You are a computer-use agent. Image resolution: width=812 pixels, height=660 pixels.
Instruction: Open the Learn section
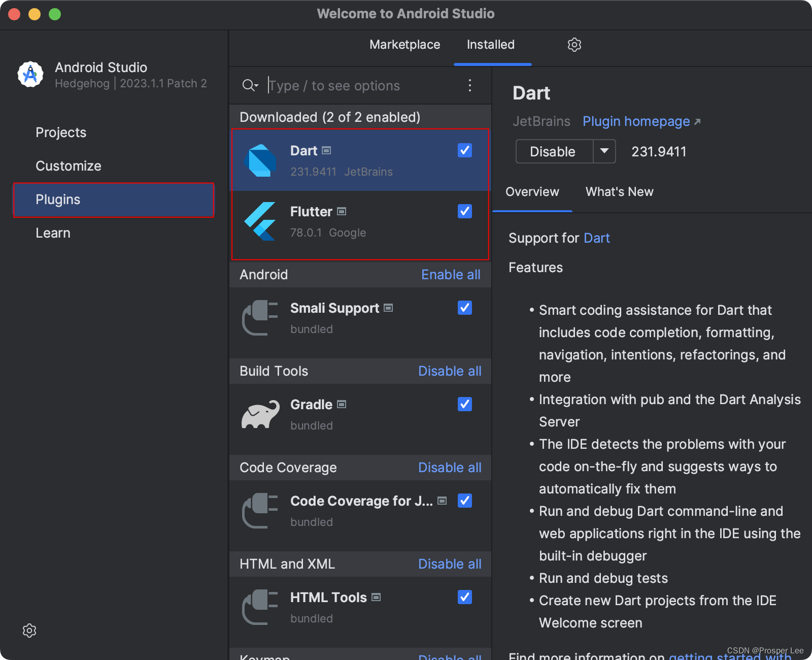tap(53, 233)
